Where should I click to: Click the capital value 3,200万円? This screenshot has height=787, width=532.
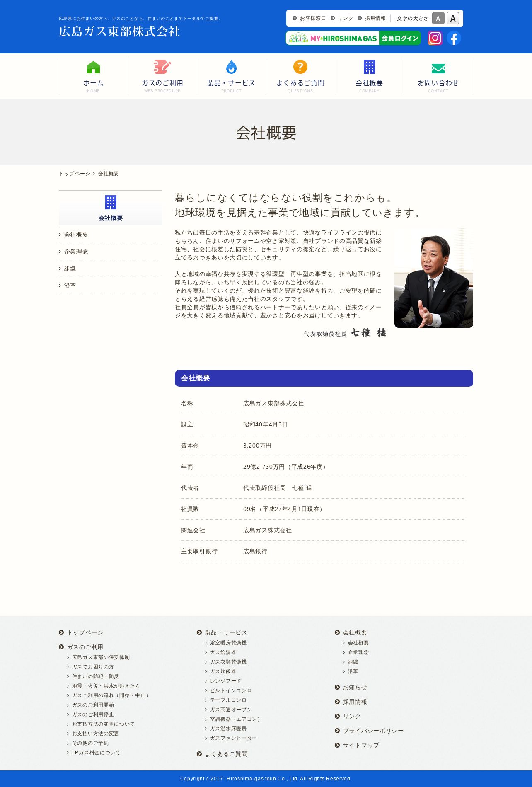click(257, 446)
